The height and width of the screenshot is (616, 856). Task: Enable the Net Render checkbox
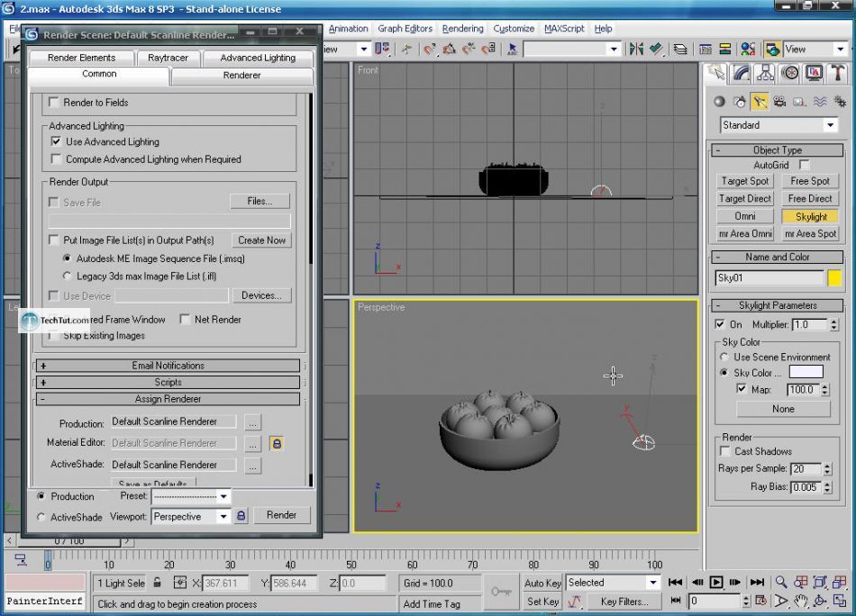point(185,319)
